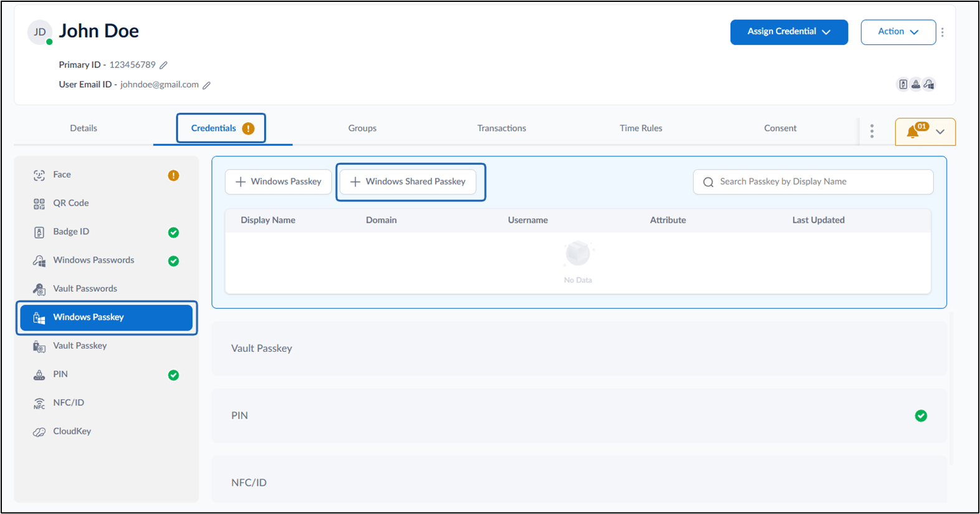This screenshot has width=980, height=514.
Task: Edit the Primary ID pencil icon
Action: pos(163,65)
